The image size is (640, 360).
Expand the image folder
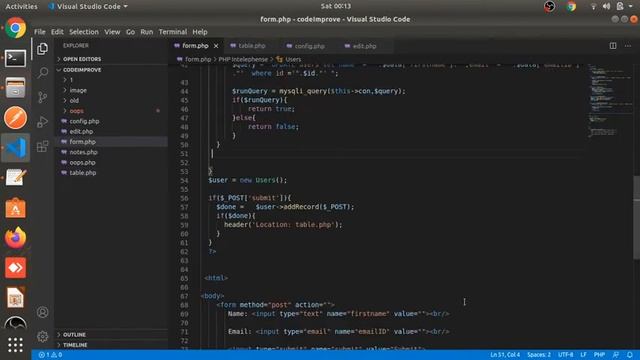tap(78, 90)
